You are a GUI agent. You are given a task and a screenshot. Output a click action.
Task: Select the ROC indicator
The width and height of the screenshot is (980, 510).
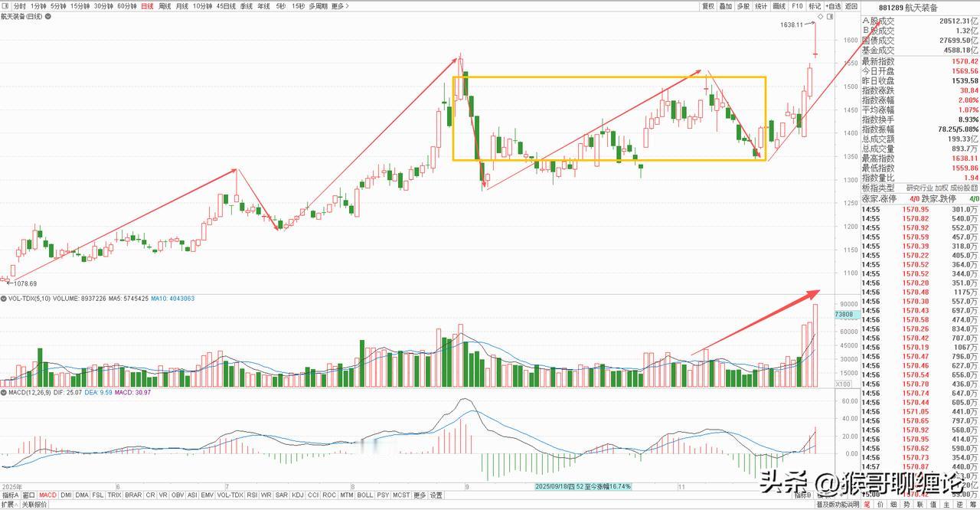(x=329, y=495)
